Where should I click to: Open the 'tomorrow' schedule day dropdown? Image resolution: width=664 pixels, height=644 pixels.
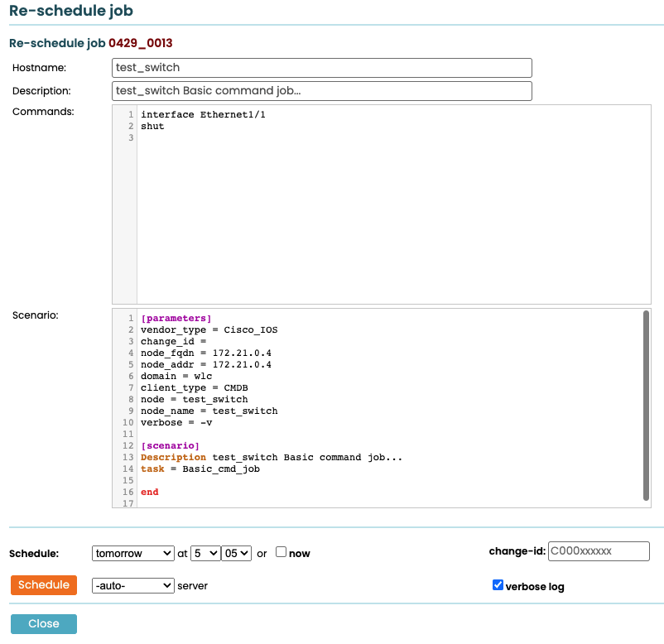(132, 553)
